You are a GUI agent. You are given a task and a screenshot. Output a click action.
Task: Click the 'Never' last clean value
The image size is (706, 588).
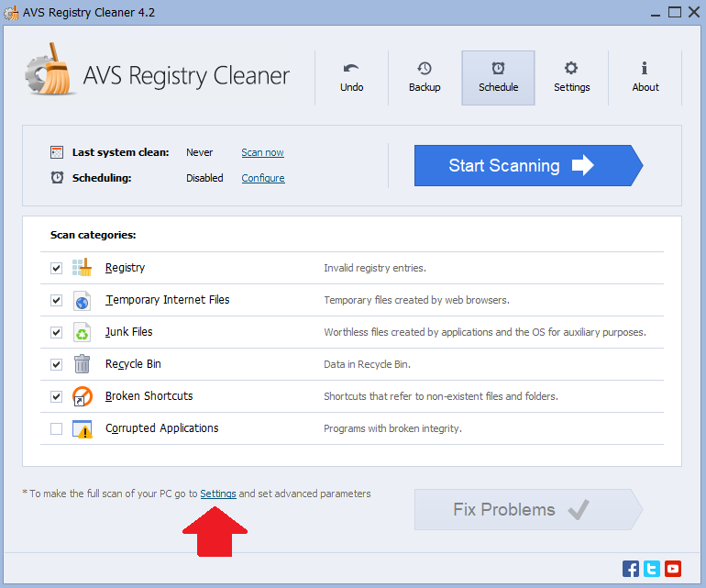pyautogui.click(x=200, y=153)
